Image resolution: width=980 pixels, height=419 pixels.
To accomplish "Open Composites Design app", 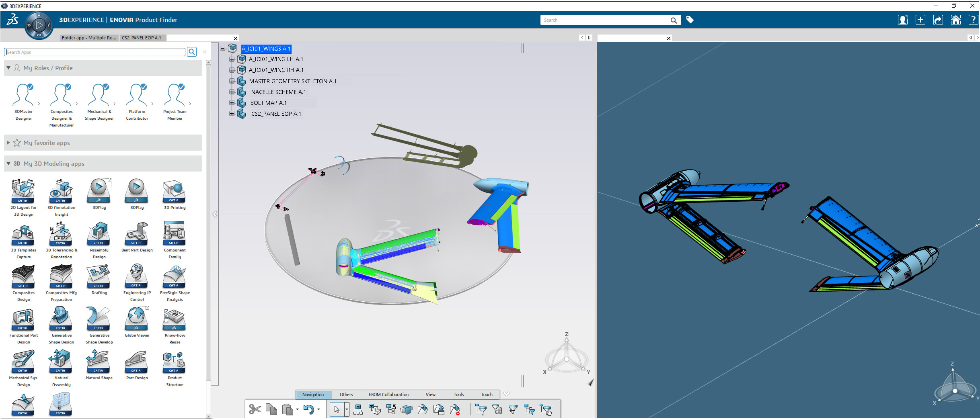I will [x=24, y=283].
